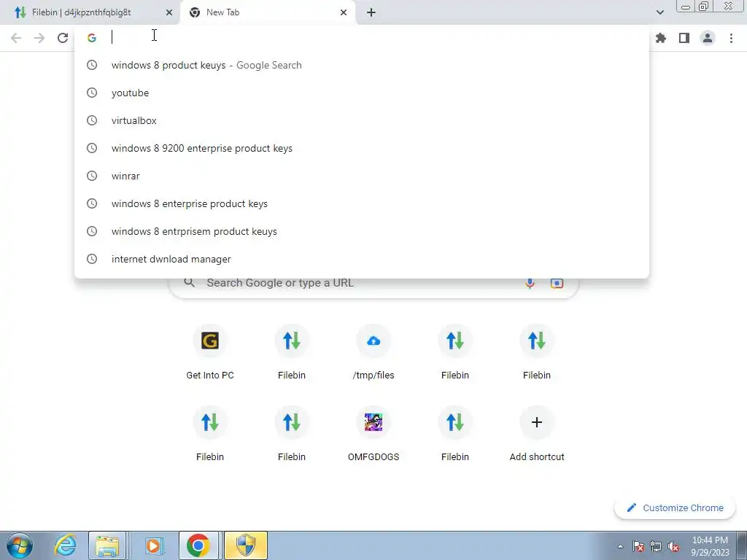Select the 'virtualbox' suggestion
This screenshot has width=747, height=560.
pyautogui.click(x=362, y=120)
